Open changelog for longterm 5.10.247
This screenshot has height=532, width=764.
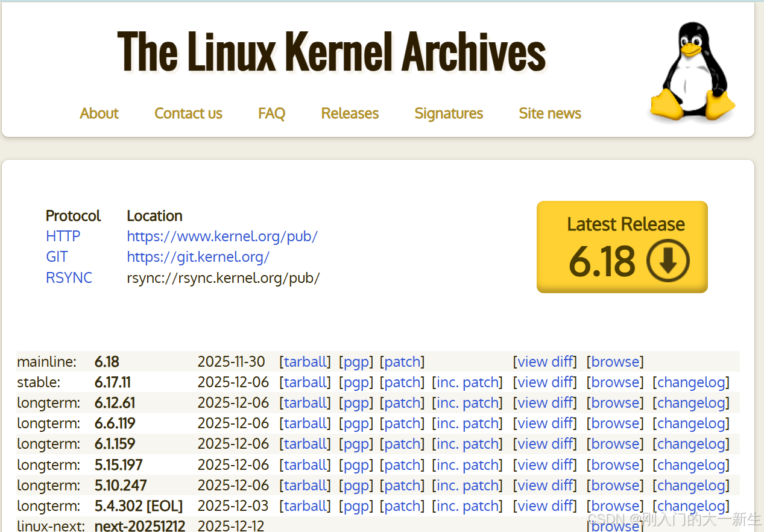click(691, 486)
